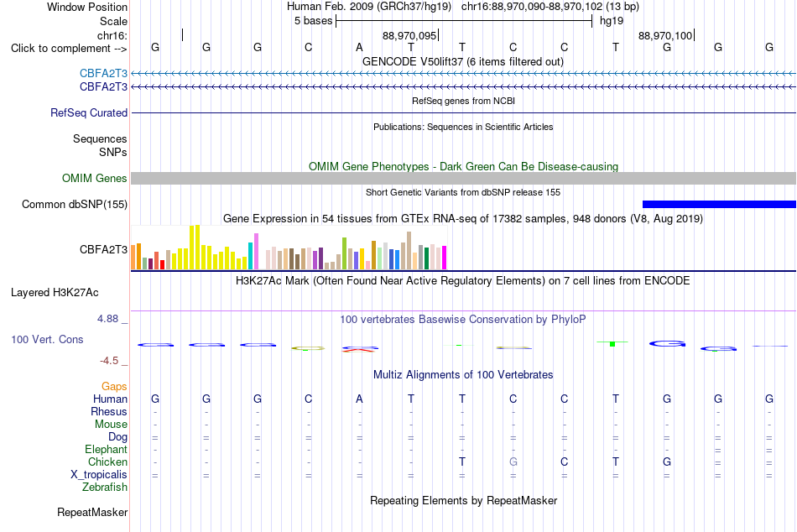
Task: Click the RefSeq Curated intron line
Action: 464,113
